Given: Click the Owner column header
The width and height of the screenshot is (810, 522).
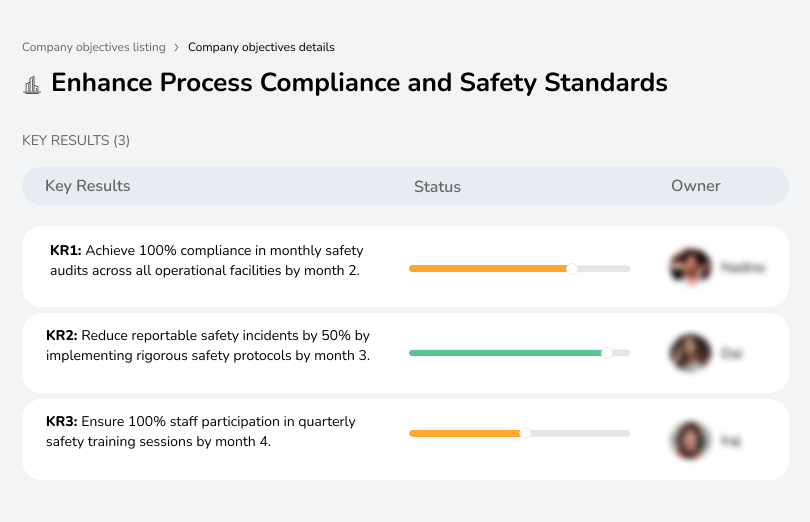Looking at the screenshot, I should [695, 186].
